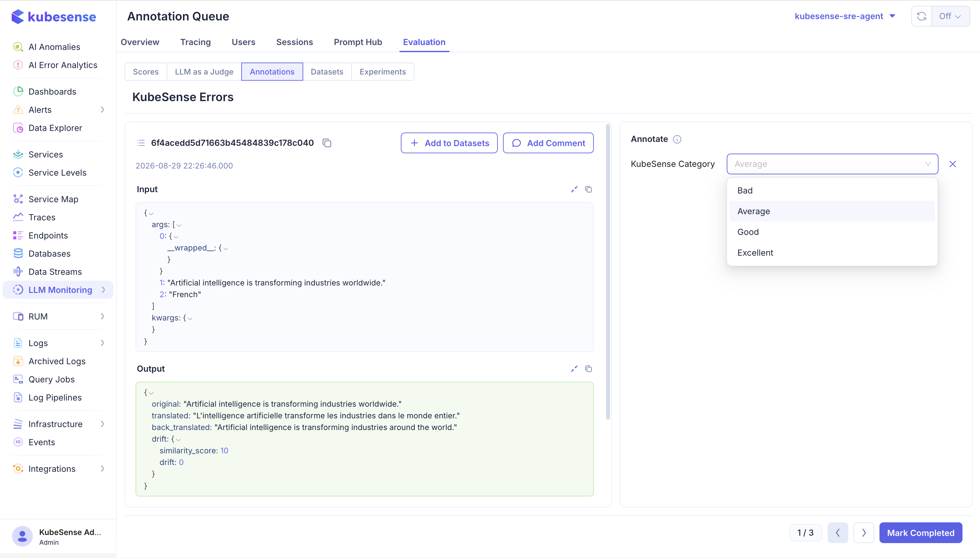
Task: Expand LLM Monitoring submenu
Action: 103,290
